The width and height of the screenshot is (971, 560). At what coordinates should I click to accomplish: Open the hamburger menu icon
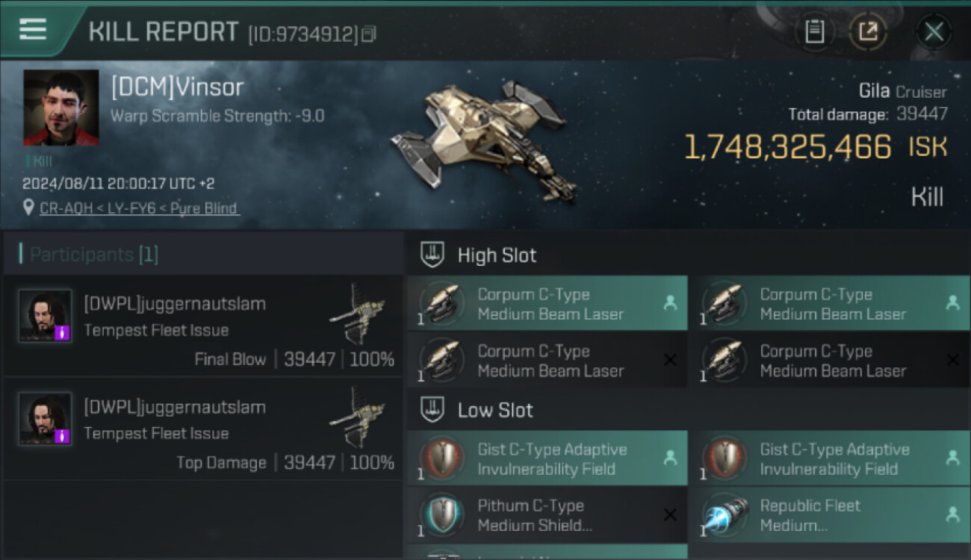33,29
